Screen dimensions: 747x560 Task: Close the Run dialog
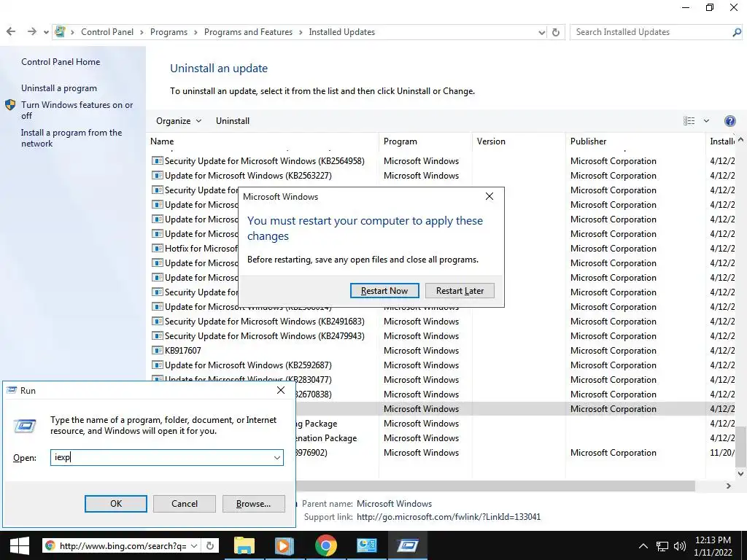pyautogui.click(x=281, y=391)
